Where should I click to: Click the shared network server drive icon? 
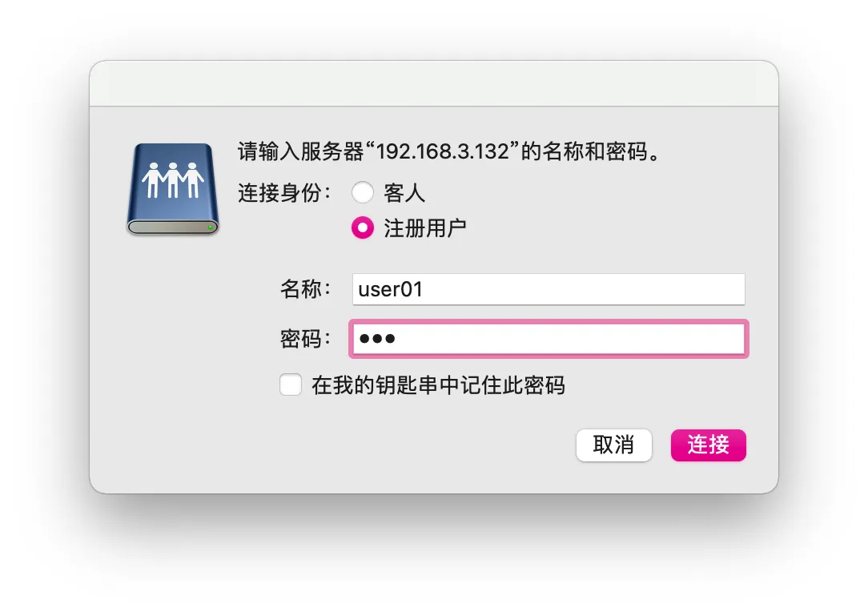173,189
